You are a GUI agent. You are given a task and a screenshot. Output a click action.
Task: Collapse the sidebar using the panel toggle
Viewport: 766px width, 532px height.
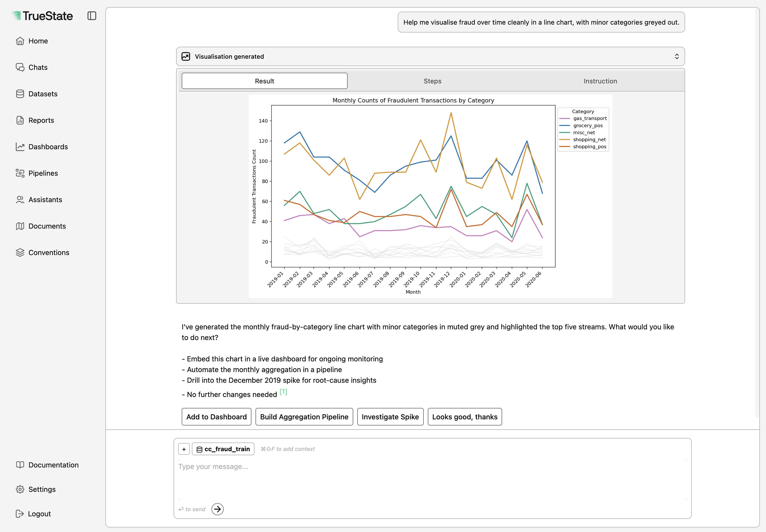pyautogui.click(x=92, y=15)
